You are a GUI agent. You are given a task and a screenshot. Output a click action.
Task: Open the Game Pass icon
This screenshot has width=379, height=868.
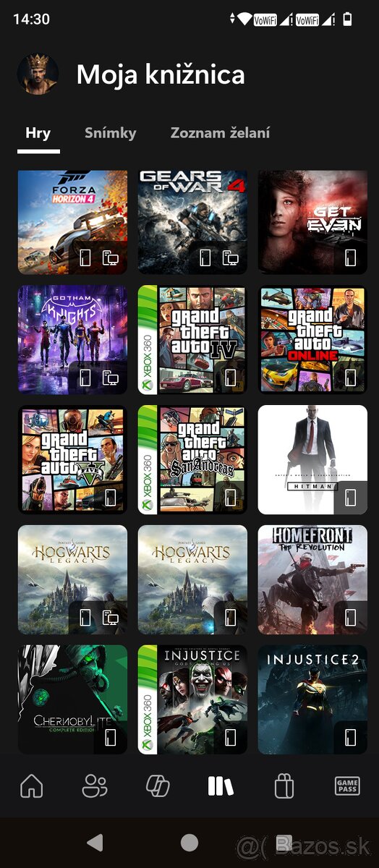(347, 786)
